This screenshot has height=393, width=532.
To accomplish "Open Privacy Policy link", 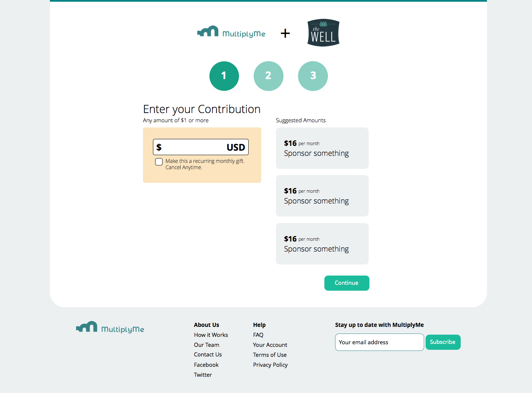I will point(270,365).
